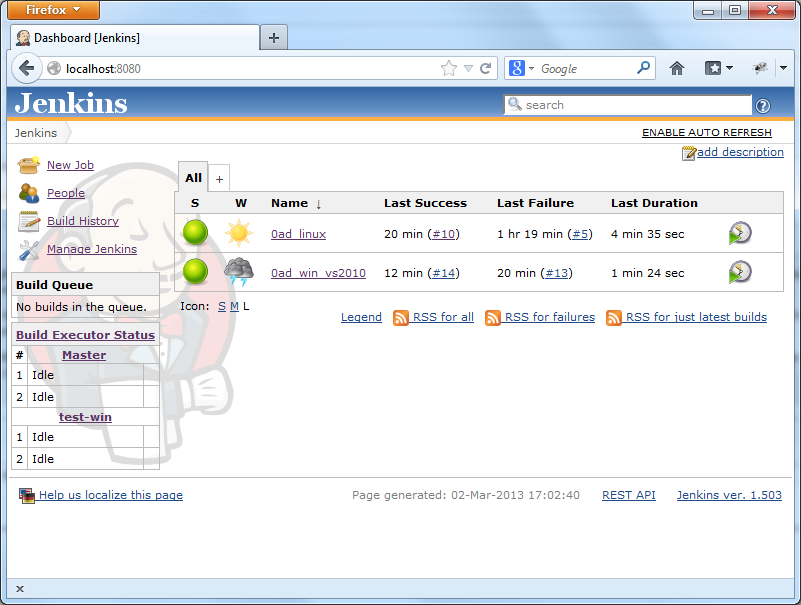
Task: Switch icon size to S
Action: pos(222,307)
